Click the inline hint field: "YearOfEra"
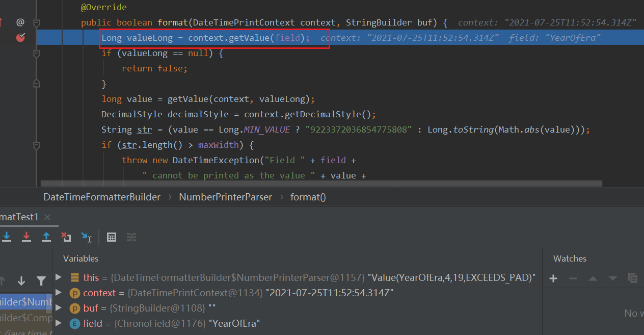This screenshot has height=335, width=644. pyautogui.click(x=555, y=38)
